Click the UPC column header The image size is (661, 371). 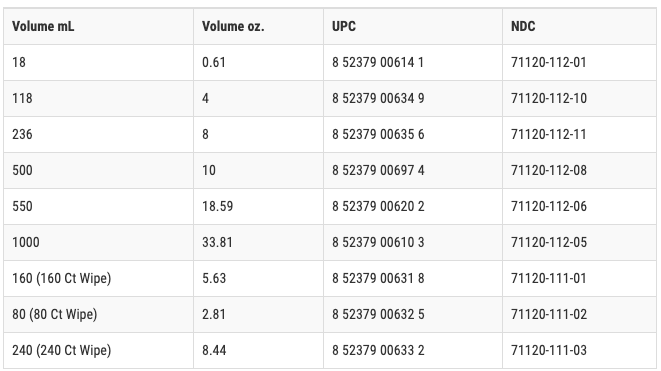click(413, 26)
